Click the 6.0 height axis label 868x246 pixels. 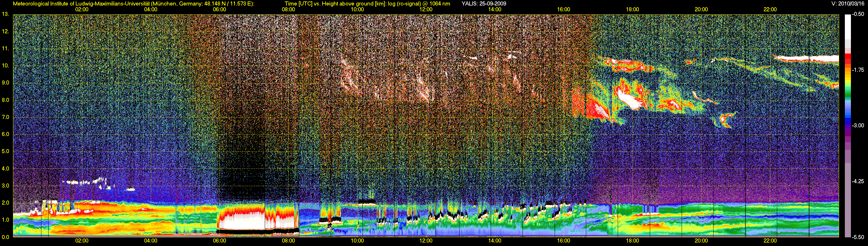pyautogui.click(x=5, y=134)
